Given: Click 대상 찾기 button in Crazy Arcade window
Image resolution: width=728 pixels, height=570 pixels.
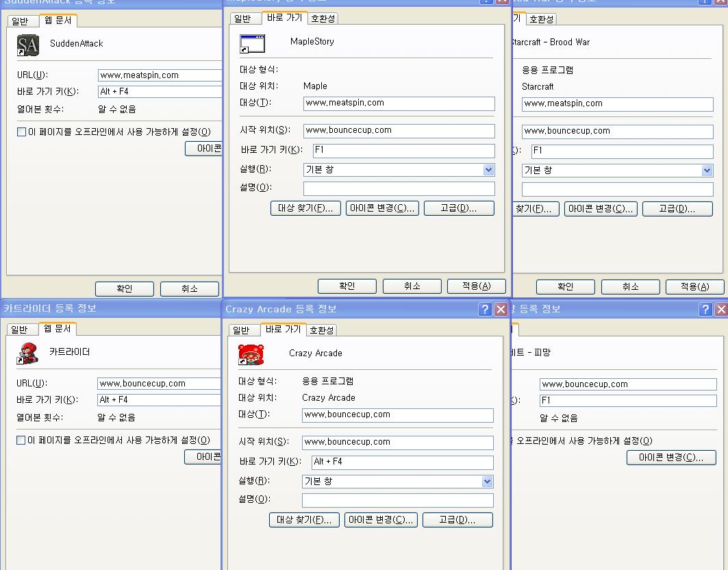Looking at the screenshot, I should 304,520.
